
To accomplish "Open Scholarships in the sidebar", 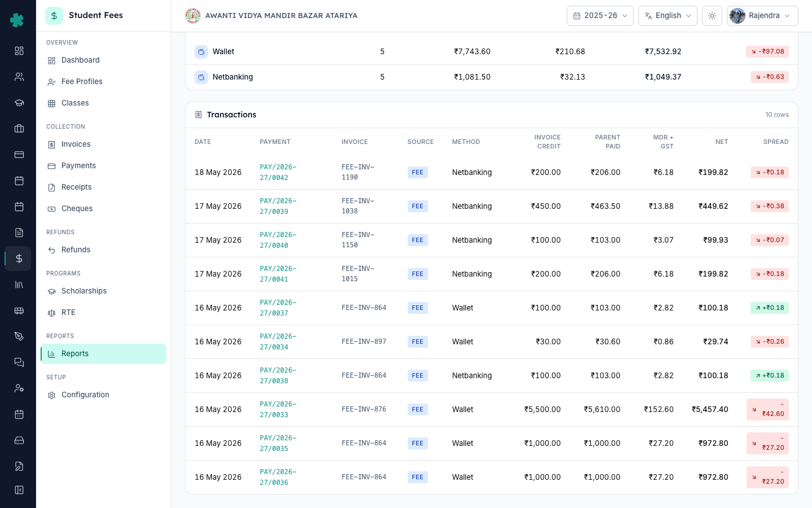I will [103, 291].
